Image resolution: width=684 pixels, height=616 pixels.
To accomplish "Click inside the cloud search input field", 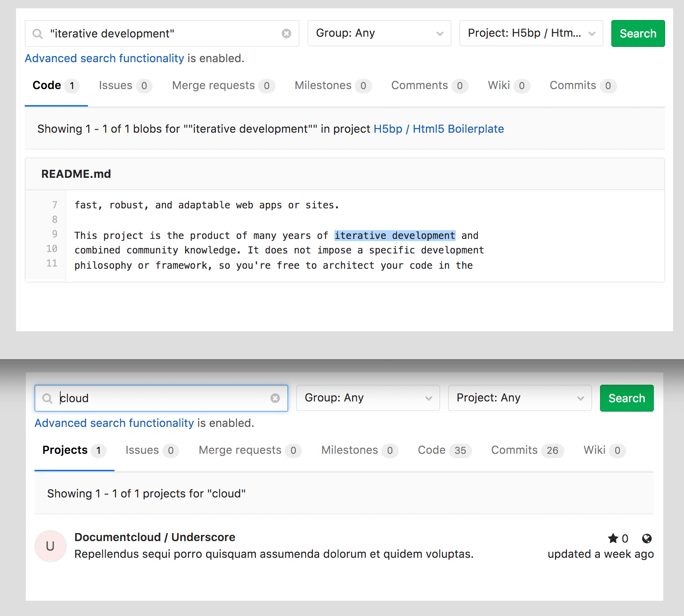I will [x=153, y=398].
